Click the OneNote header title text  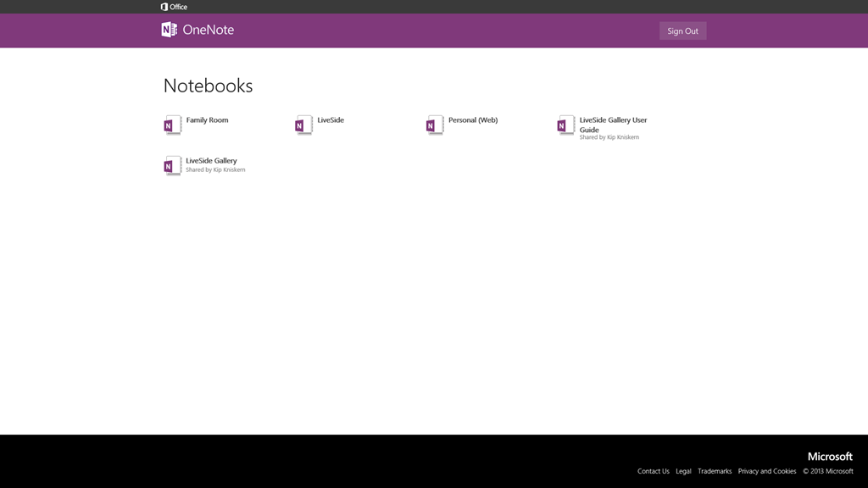209,30
